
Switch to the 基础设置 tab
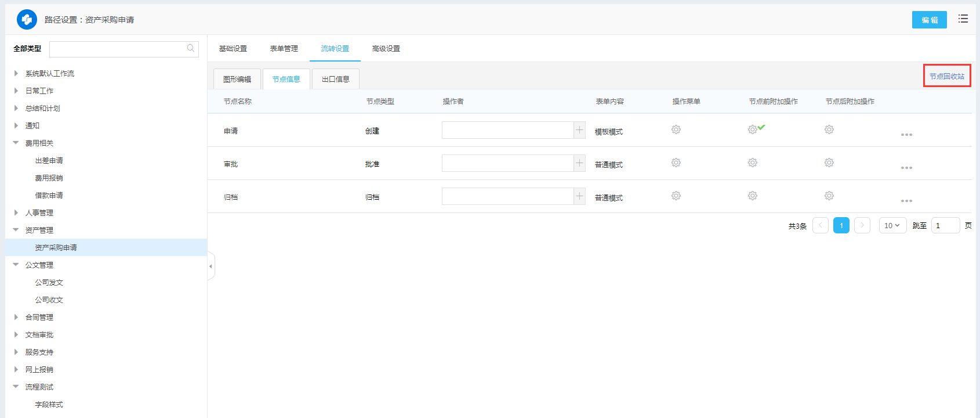[233, 49]
